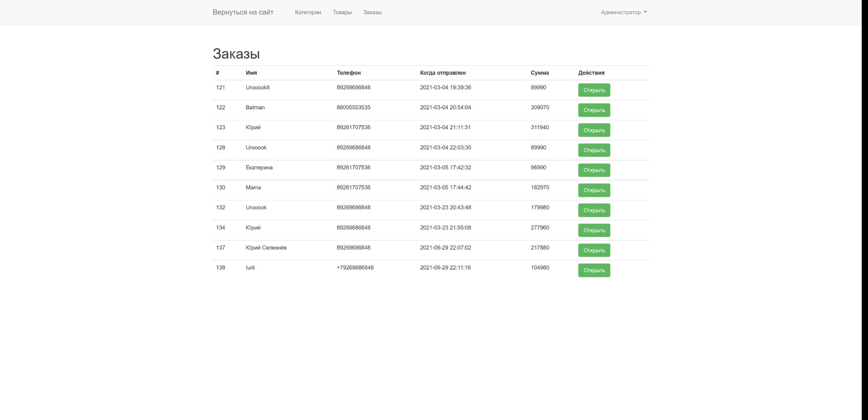
Task: Open order 122 from Batman
Action: pyautogui.click(x=594, y=110)
